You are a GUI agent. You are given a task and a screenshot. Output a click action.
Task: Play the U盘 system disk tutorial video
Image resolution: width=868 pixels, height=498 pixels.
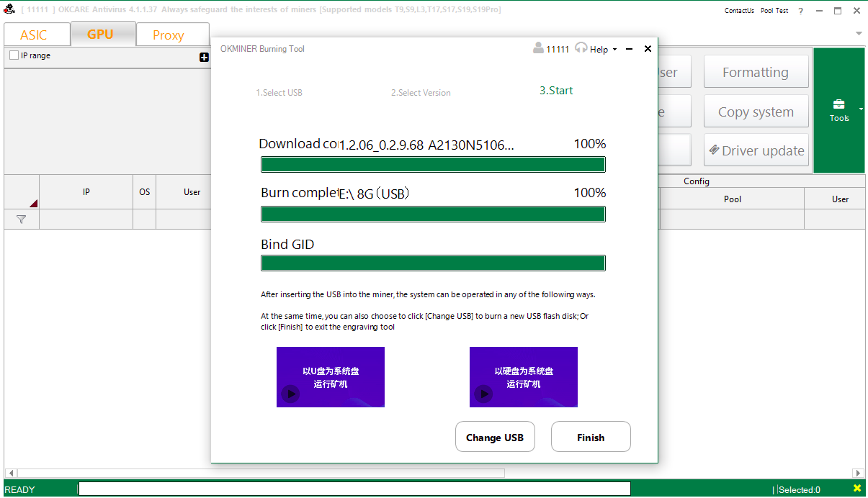[x=290, y=394]
